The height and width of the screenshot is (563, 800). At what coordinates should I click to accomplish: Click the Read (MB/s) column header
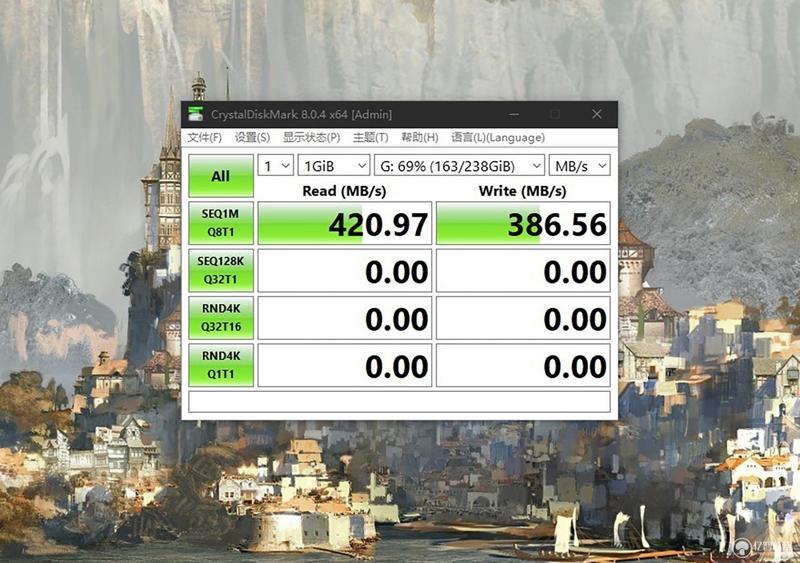(x=344, y=191)
